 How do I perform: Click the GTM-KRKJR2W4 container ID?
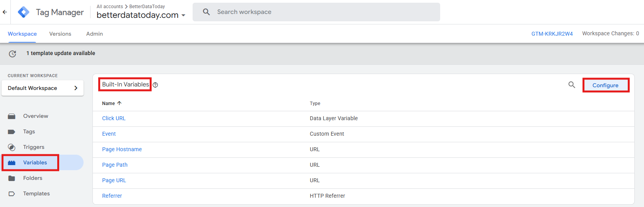coord(552,34)
